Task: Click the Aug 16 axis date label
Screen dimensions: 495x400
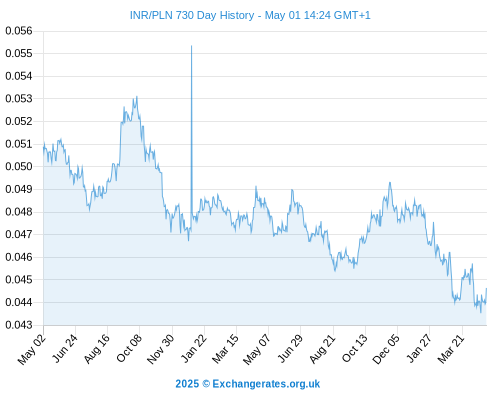Action: 97,348
